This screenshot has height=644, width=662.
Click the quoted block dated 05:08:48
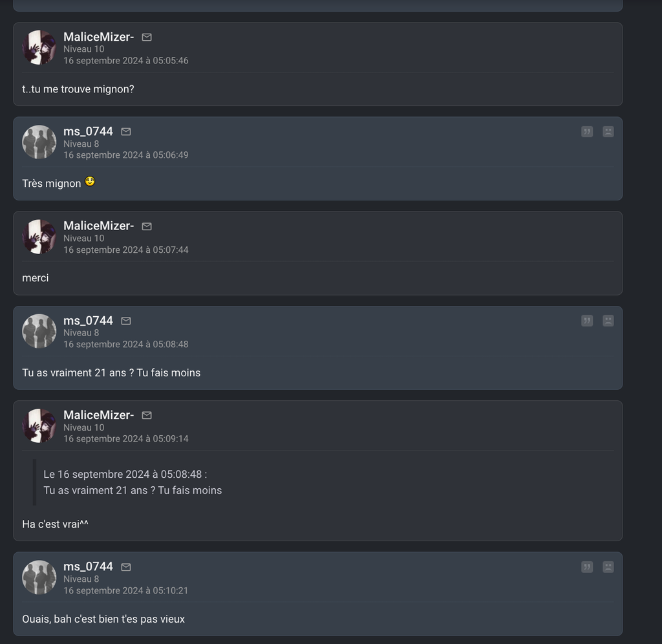click(133, 482)
